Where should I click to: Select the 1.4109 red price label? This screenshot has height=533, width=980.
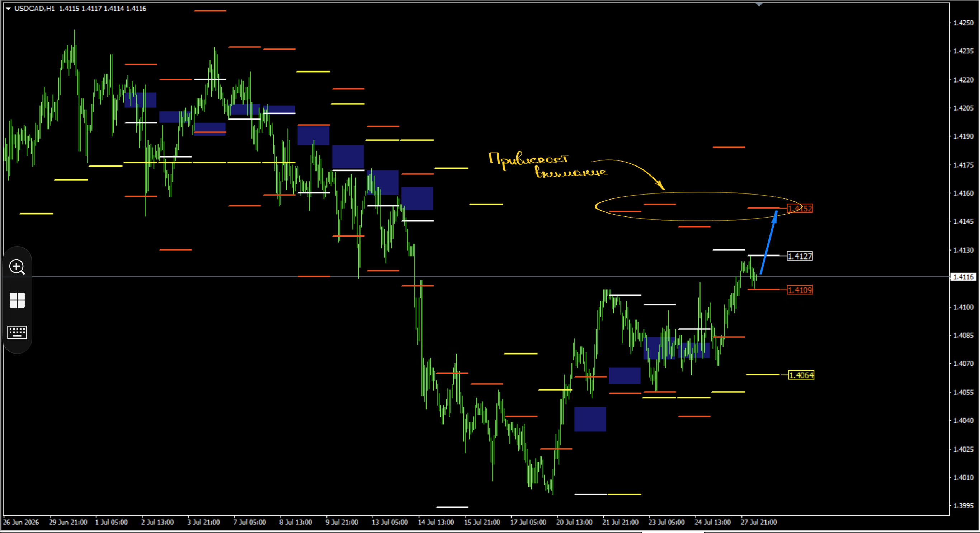pos(800,290)
